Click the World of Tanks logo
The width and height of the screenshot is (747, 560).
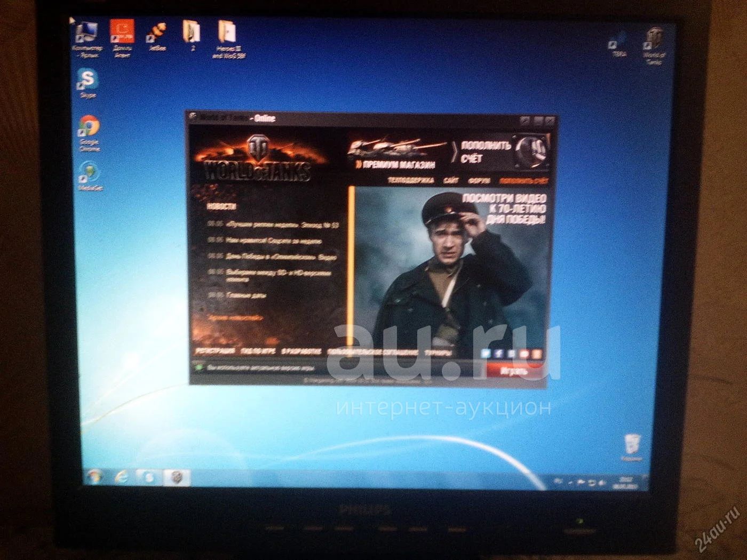click(258, 159)
